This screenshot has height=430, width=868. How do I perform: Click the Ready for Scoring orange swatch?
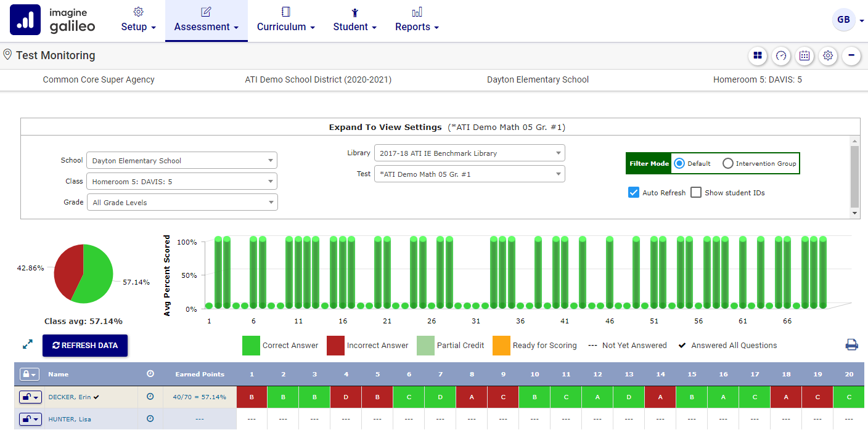pos(501,345)
